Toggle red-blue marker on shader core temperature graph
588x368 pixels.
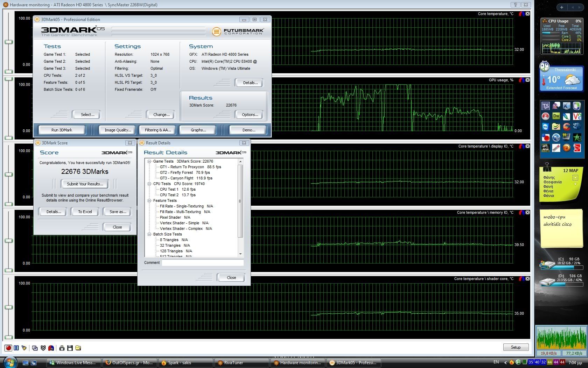coord(521,279)
